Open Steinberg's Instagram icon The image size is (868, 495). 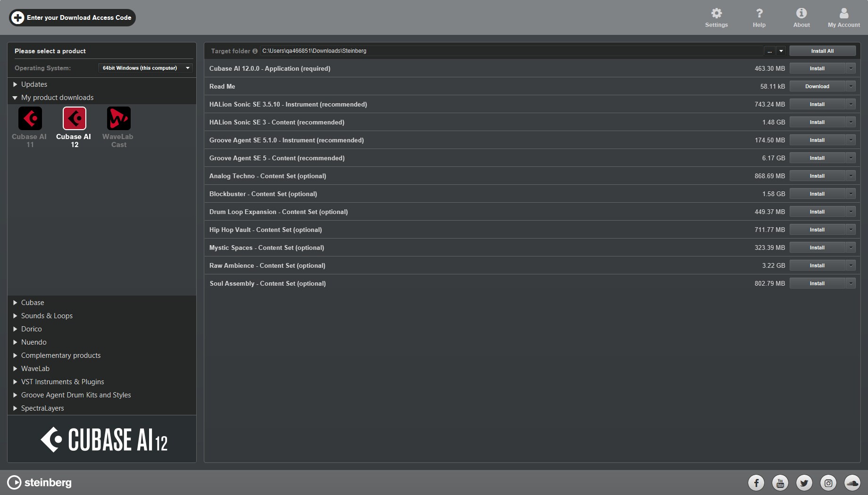(x=828, y=482)
